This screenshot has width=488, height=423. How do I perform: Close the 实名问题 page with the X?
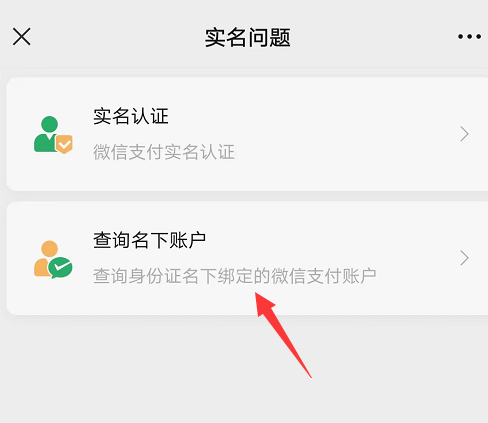(x=22, y=36)
